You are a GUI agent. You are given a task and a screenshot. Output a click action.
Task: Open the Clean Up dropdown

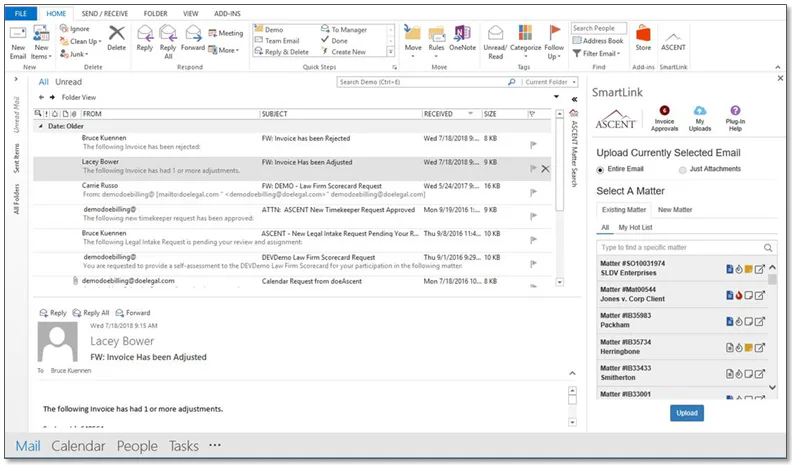pyautogui.click(x=81, y=41)
